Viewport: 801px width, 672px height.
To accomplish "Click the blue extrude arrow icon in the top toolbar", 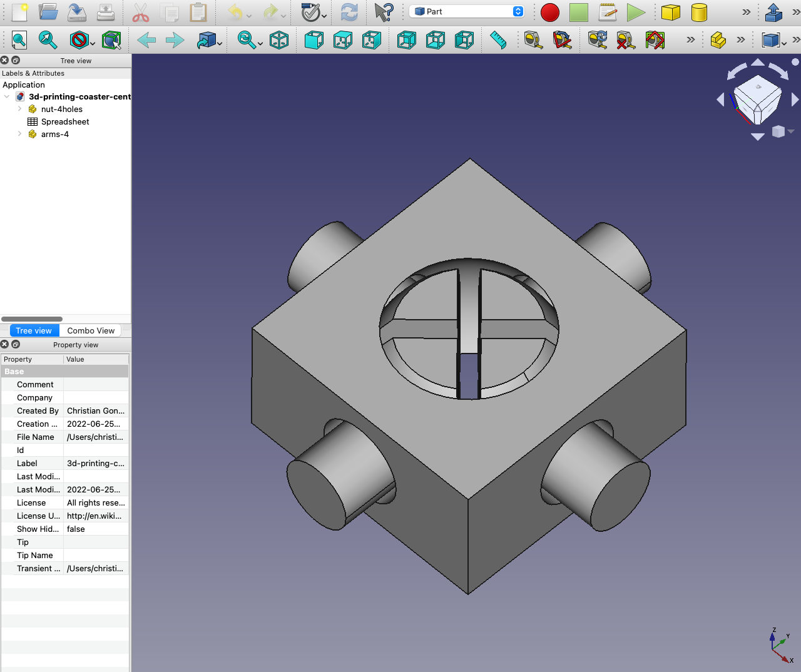I will 774,12.
